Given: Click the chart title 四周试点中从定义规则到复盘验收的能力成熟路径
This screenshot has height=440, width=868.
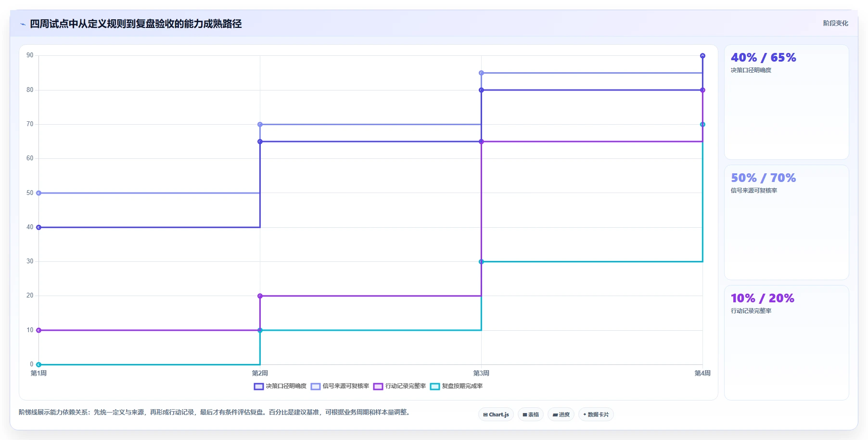Looking at the screenshot, I should [x=136, y=24].
